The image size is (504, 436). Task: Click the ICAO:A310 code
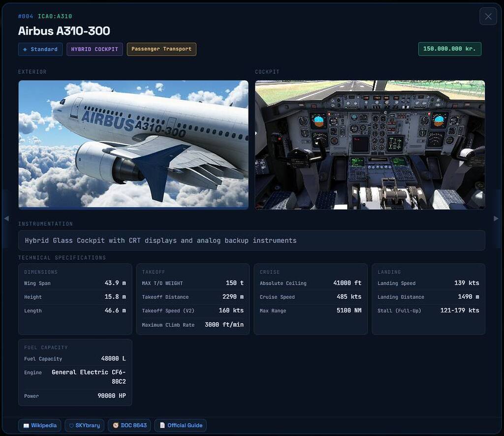click(x=55, y=16)
